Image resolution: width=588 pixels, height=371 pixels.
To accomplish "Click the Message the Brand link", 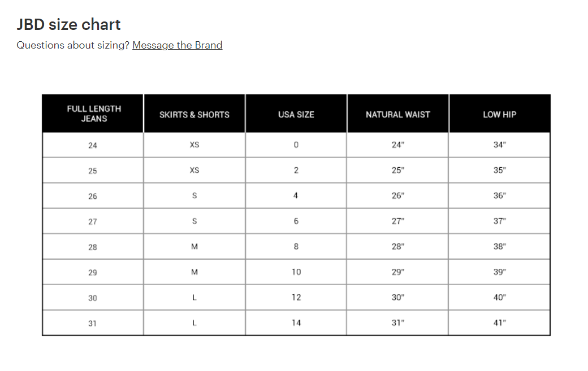I will coord(177,45).
